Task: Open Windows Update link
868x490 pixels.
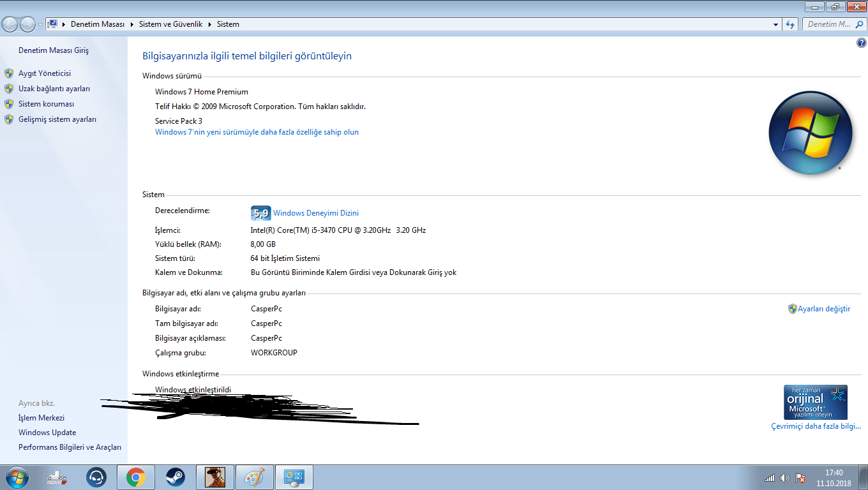Action: coord(47,433)
